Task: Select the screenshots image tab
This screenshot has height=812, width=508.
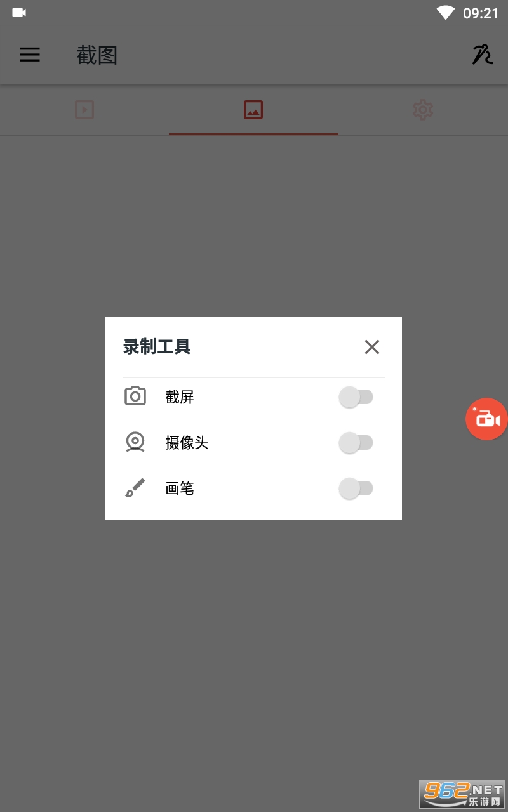Action: click(253, 110)
